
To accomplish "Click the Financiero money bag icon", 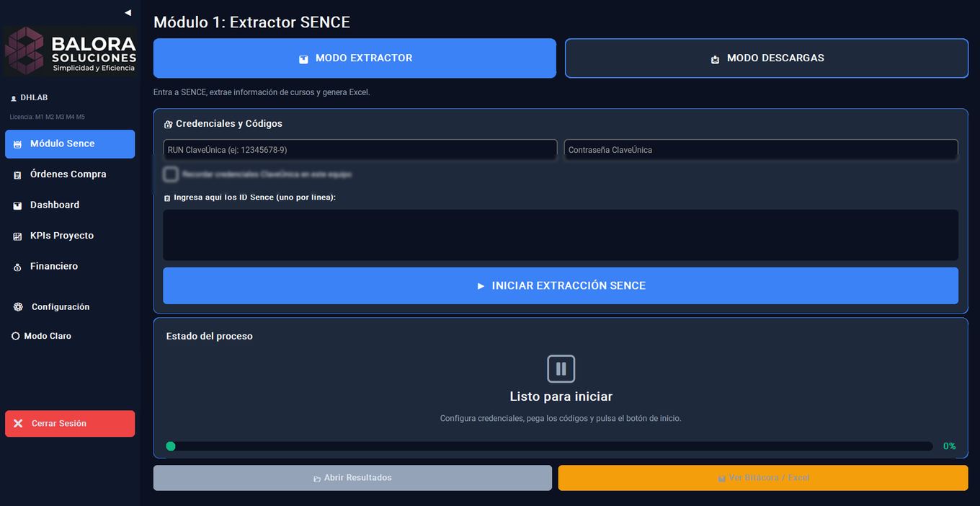I will (18, 267).
